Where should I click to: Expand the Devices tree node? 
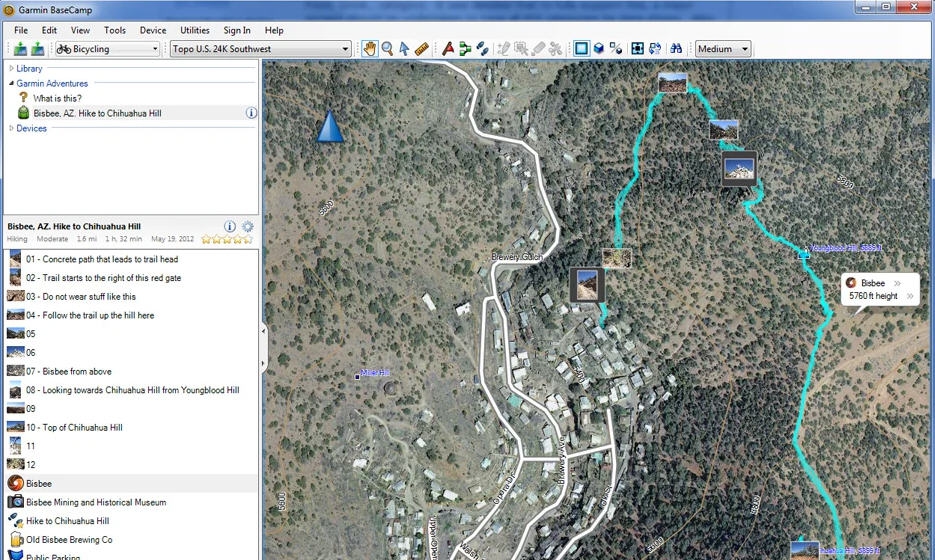click(x=11, y=128)
